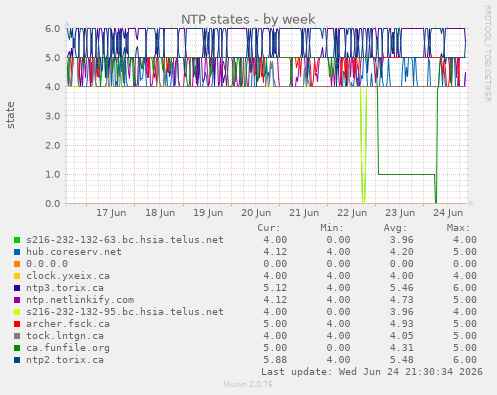This screenshot has width=497, height=395.
Task: Click the navy ntp2.torix.ca legend swatch
Action: coord(17,360)
